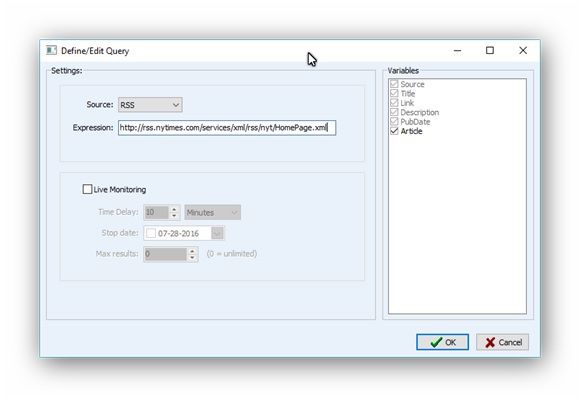
Task: Enable the Live Monitoring checkbox
Action: click(x=87, y=189)
